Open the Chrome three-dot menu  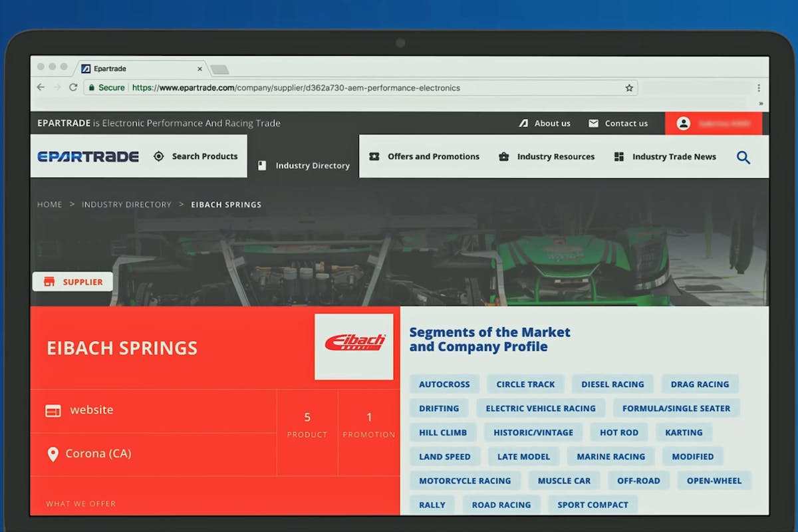tap(759, 88)
